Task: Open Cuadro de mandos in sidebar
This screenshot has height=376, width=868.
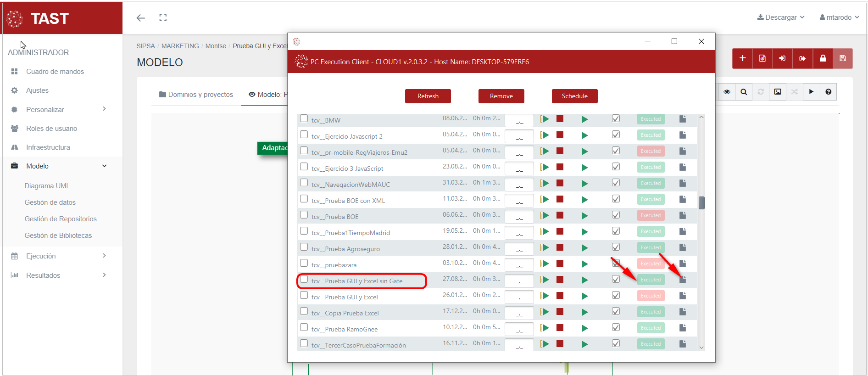Action: (55, 72)
